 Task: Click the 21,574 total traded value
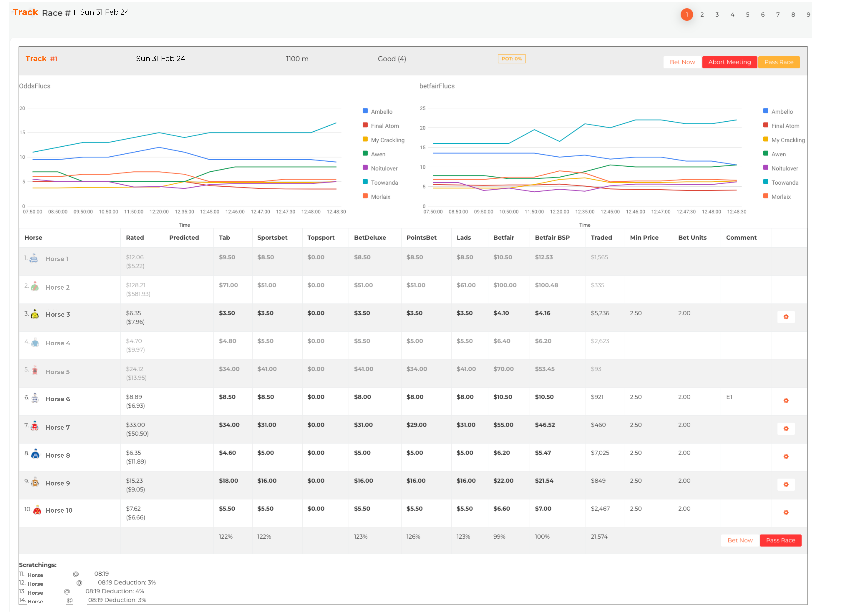point(599,537)
